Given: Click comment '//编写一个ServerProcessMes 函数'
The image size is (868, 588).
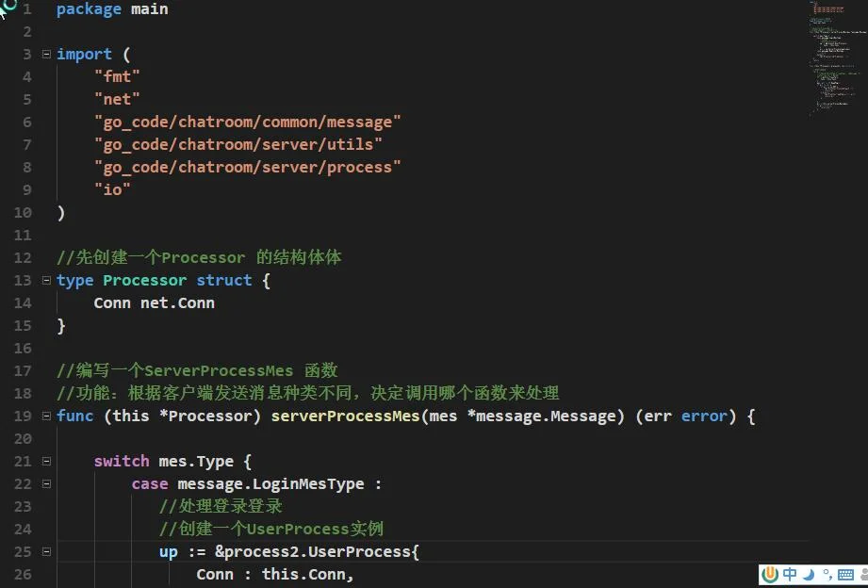Looking at the screenshot, I should click(x=197, y=370).
